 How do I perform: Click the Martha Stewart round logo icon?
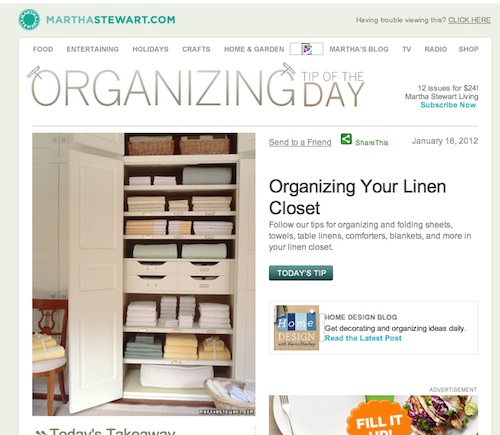click(29, 20)
